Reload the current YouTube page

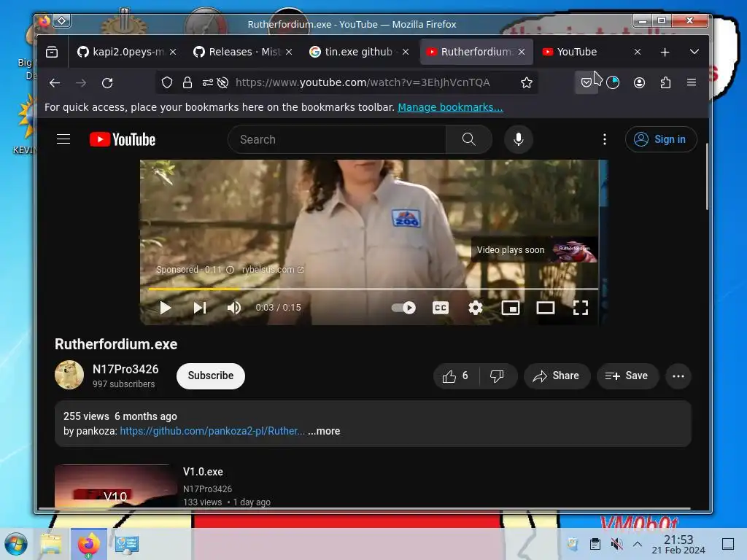click(x=107, y=83)
